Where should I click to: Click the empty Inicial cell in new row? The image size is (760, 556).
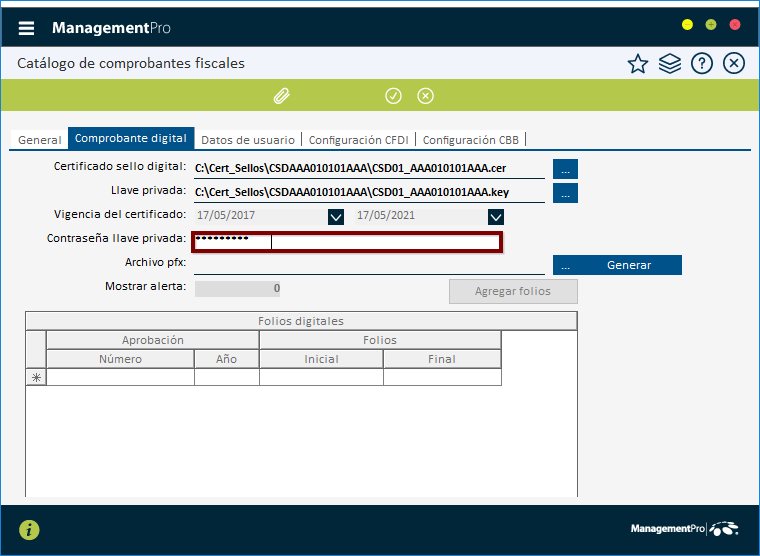pyautogui.click(x=321, y=377)
